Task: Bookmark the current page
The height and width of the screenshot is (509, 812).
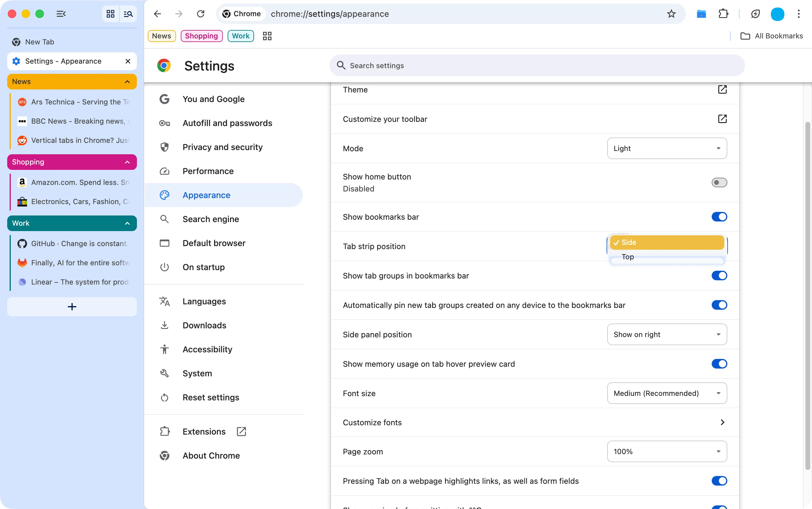Action: (x=671, y=14)
